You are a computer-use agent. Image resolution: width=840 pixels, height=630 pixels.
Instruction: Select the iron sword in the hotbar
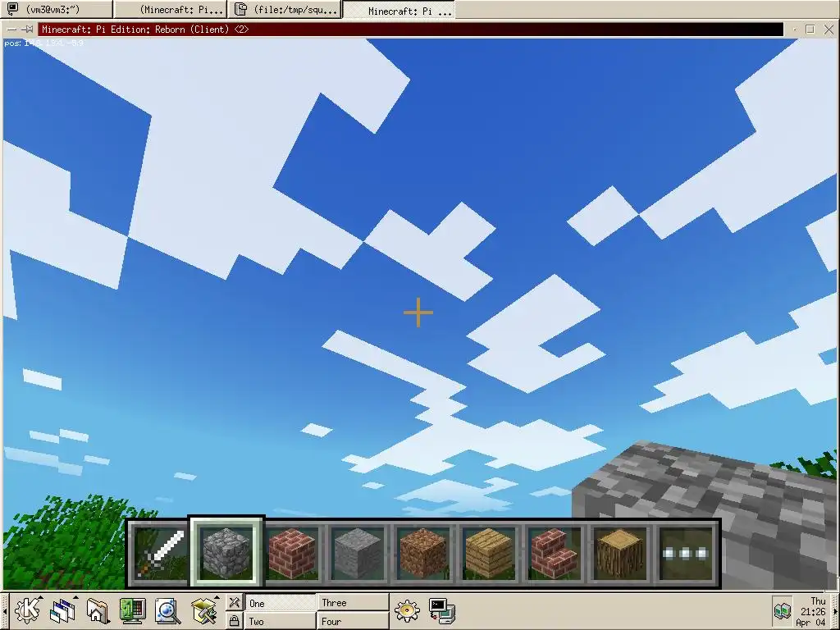tap(161, 553)
